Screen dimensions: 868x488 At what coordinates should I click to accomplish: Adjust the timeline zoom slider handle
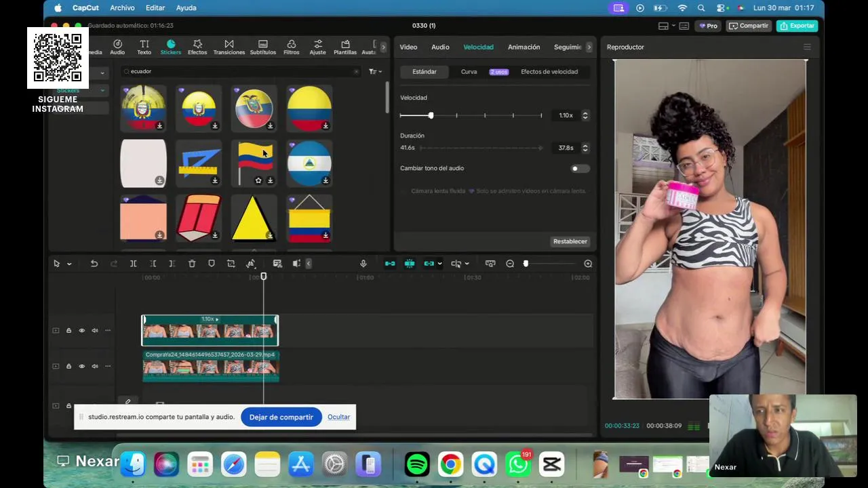click(526, 264)
